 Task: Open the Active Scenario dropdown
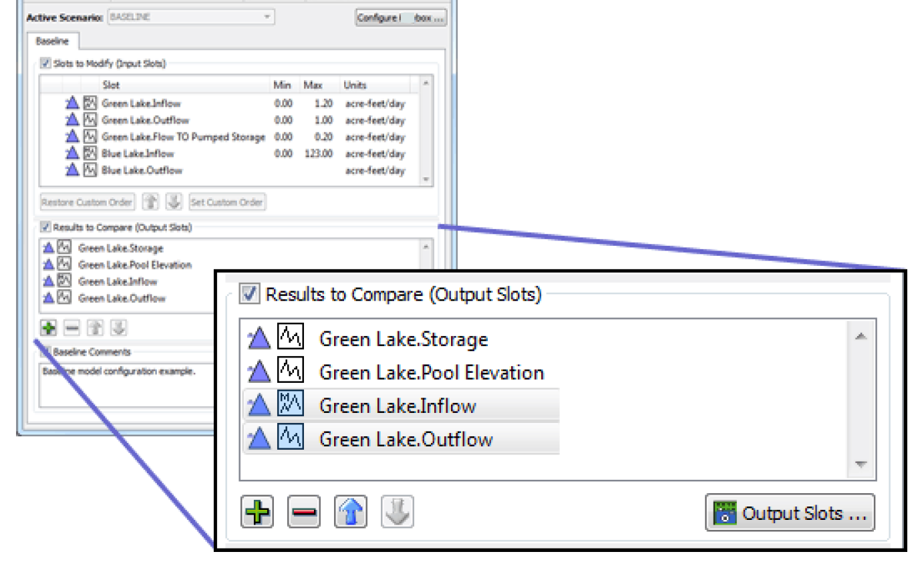(191, 17)
